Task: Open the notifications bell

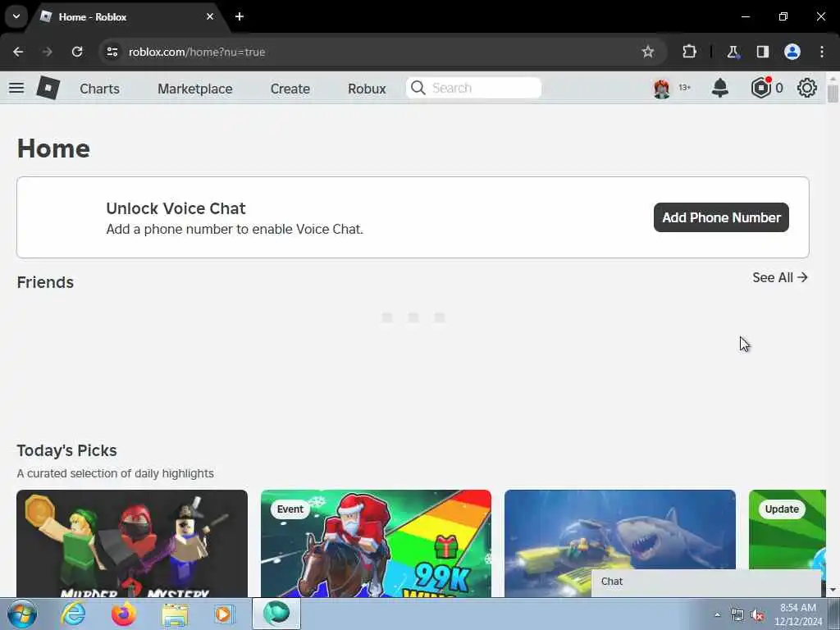Action: 719,88
